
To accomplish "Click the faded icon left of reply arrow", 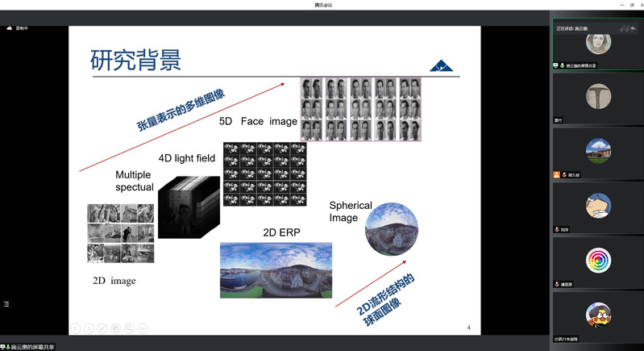I will pos(625,28).
